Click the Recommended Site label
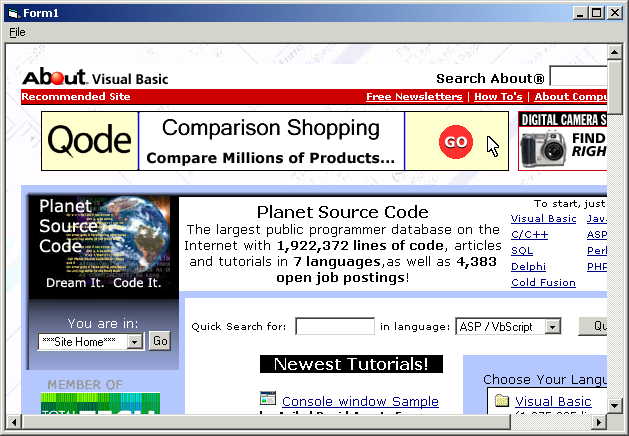 click(76, 97)
